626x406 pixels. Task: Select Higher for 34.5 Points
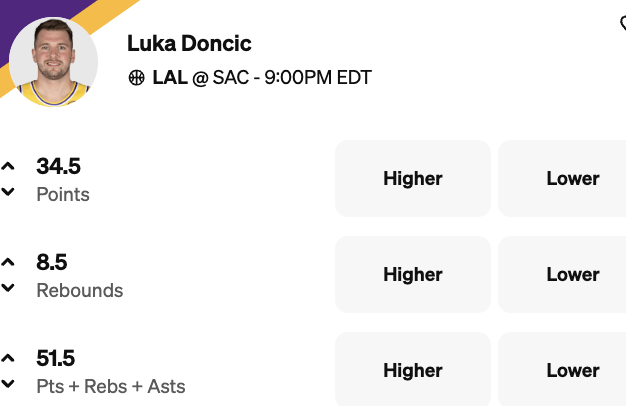click(412, 179)
